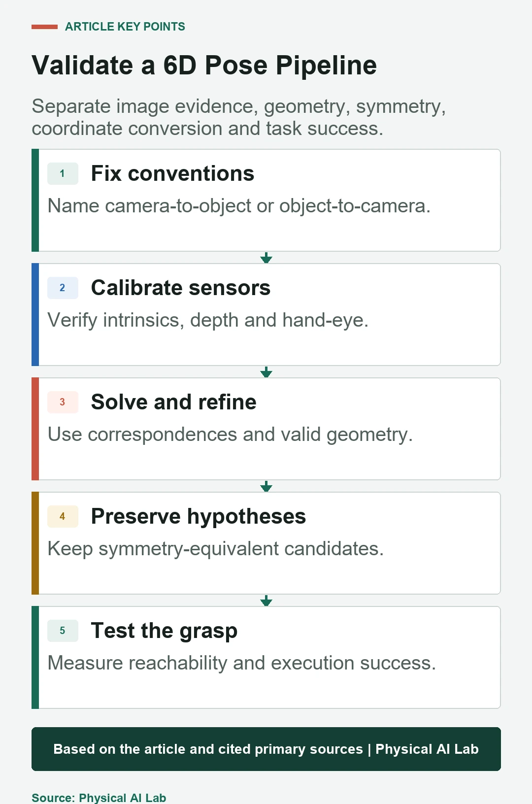Click the Article Key Points label
This screenshot has width=532, height=804.
(x=125, y=27)
